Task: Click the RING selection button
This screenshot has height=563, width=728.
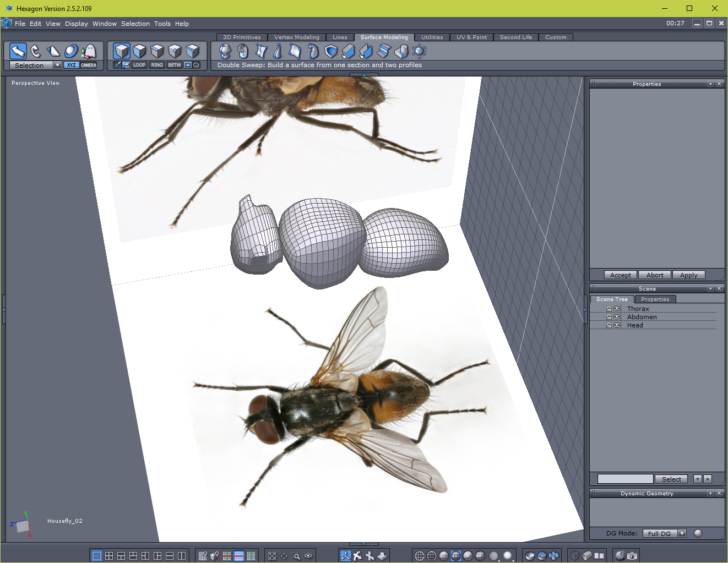Action: (x=157, y=65)
